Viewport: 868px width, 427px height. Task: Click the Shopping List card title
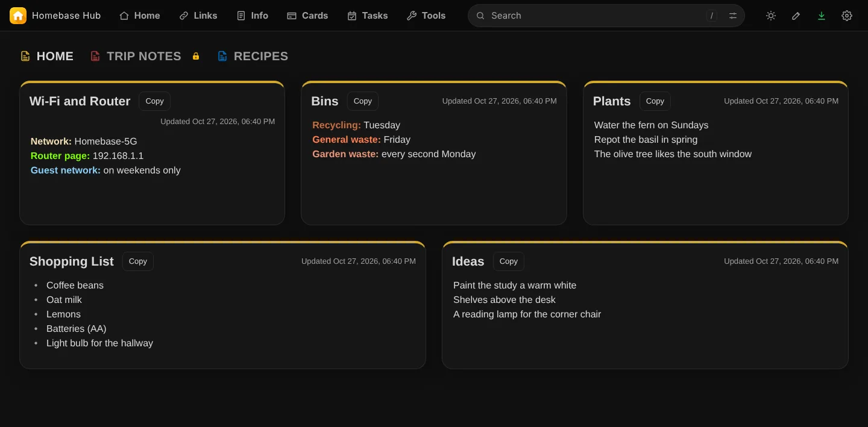coord(72,261)
